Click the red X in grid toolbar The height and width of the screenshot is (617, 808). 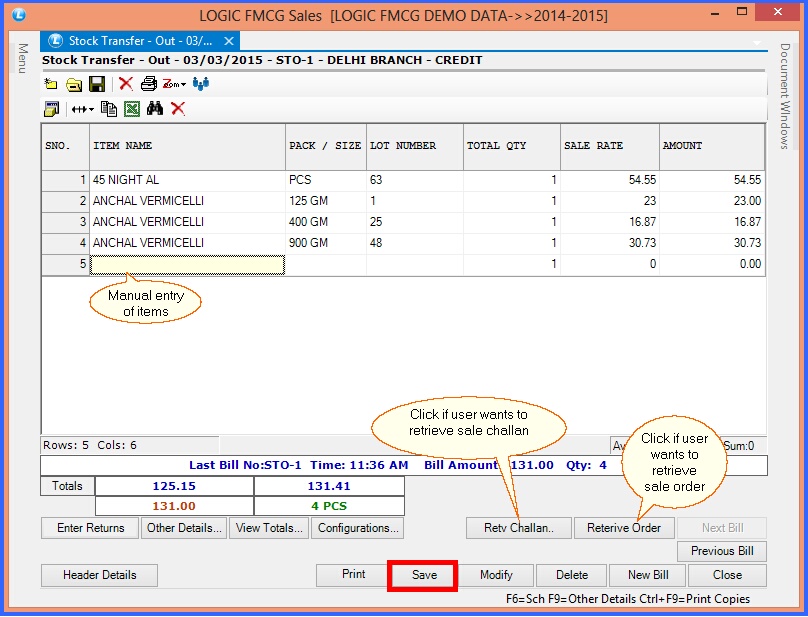pyautogui.click(x=178, y=108)
